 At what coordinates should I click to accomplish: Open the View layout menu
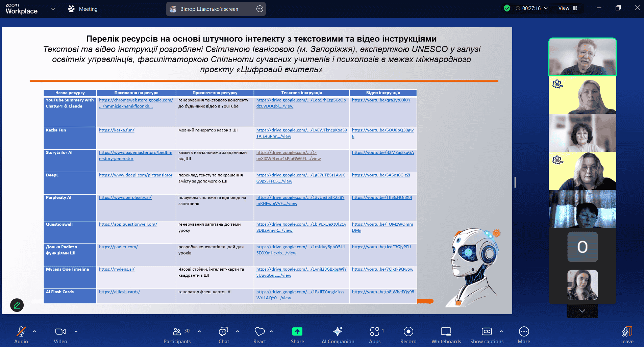(x=568, y=8)
